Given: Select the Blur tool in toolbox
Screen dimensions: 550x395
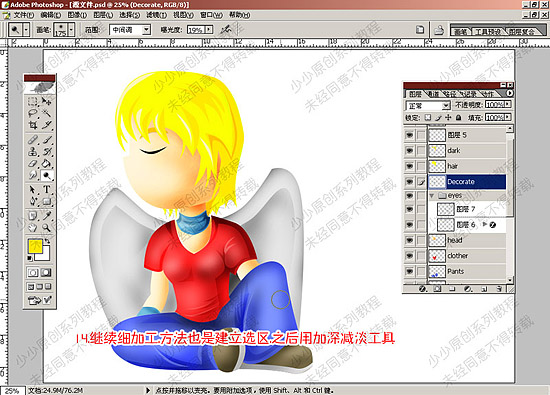Looking at the screenshot, I should (x=33, y=175).
